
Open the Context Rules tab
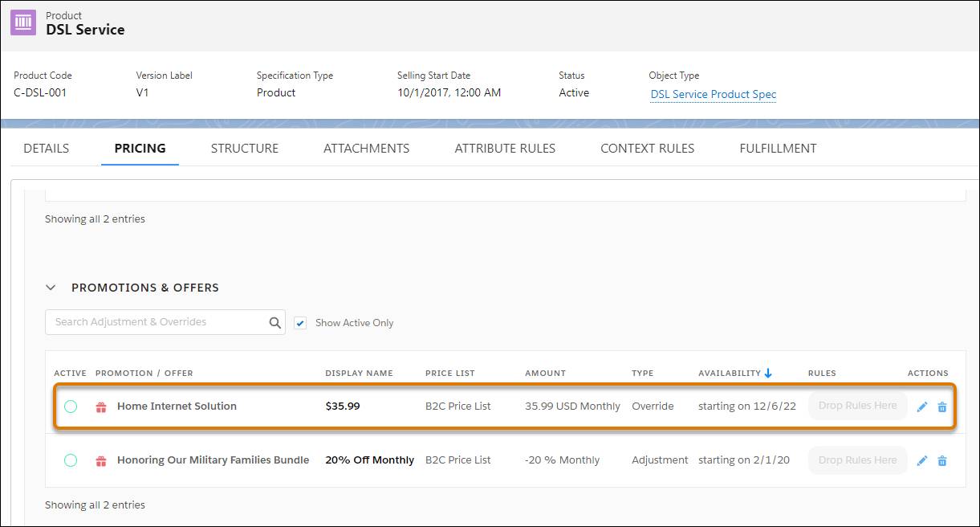[647, 149]
